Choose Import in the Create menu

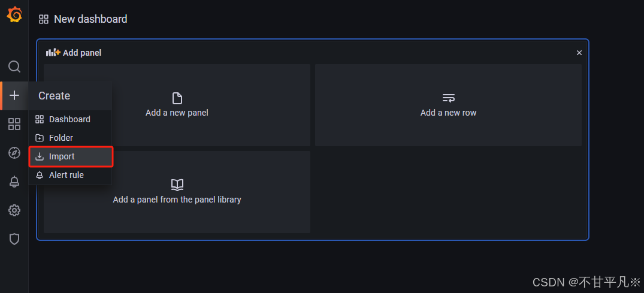(x=71, y=156)
